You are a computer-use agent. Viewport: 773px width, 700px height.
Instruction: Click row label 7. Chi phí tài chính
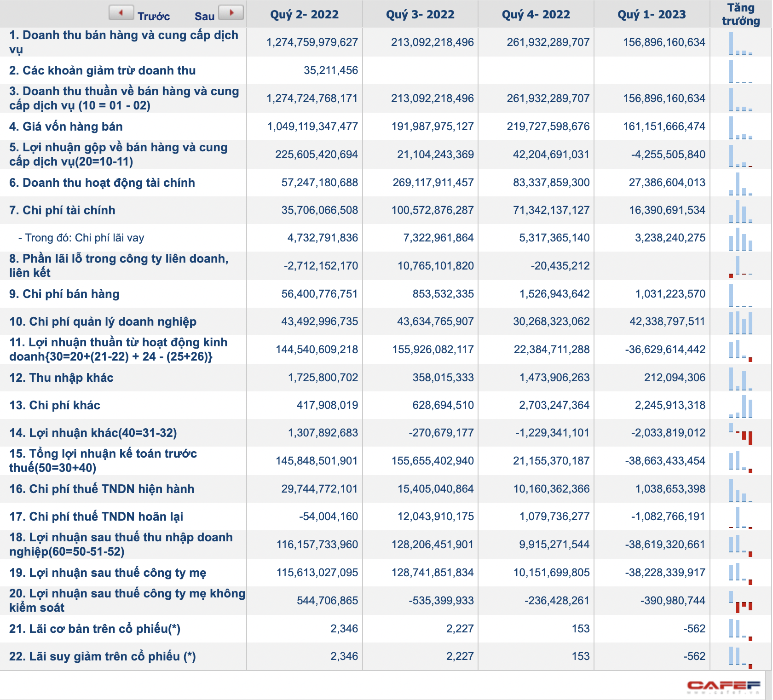pos(62,210)
